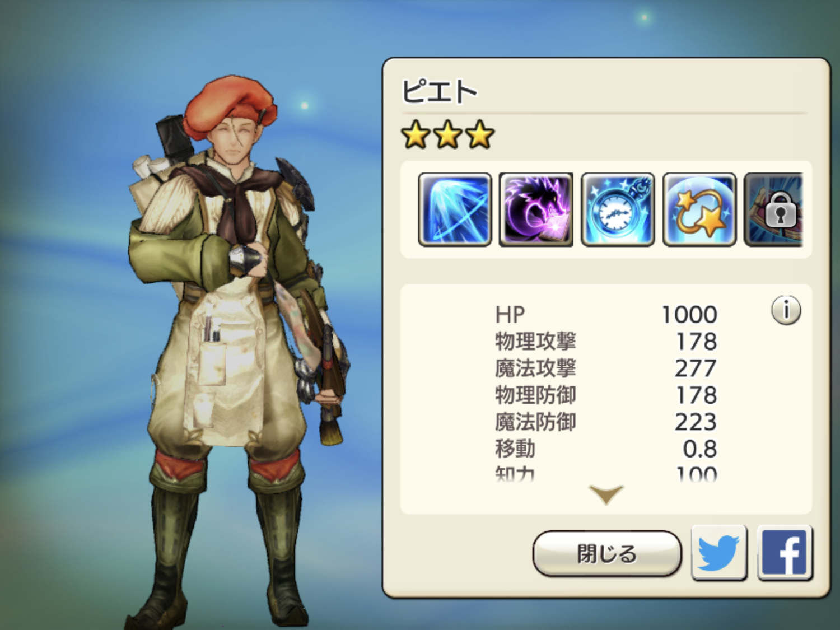Share character via the Twitter bird icon
Image resolution: width=840 pixels, height=630 pixels.
[719, 553]
